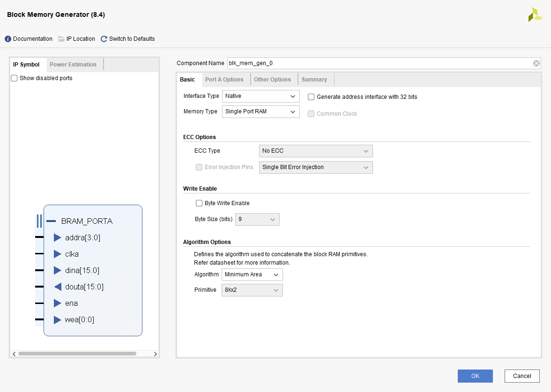Screen dimensions: 551x392
Task: Click the Switch to Defaults refresh icon
Action: (104, 39)
